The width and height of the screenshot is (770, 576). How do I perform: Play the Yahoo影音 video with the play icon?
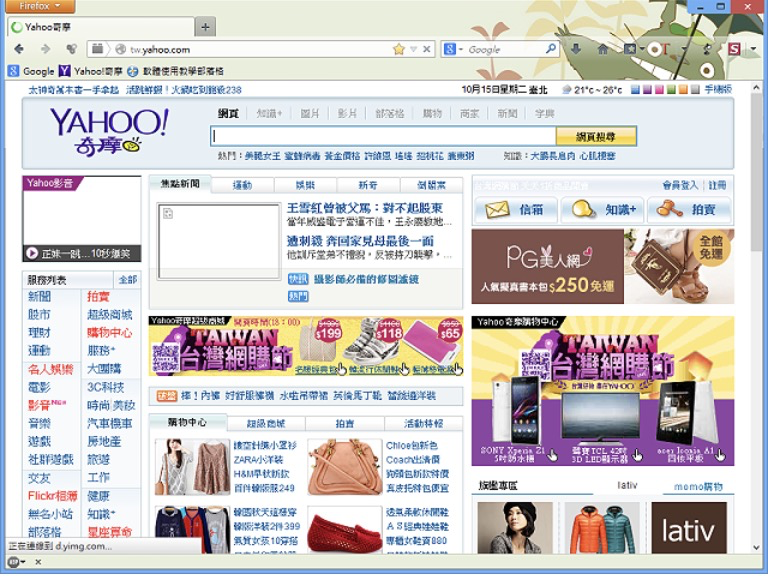pos(32,253)
